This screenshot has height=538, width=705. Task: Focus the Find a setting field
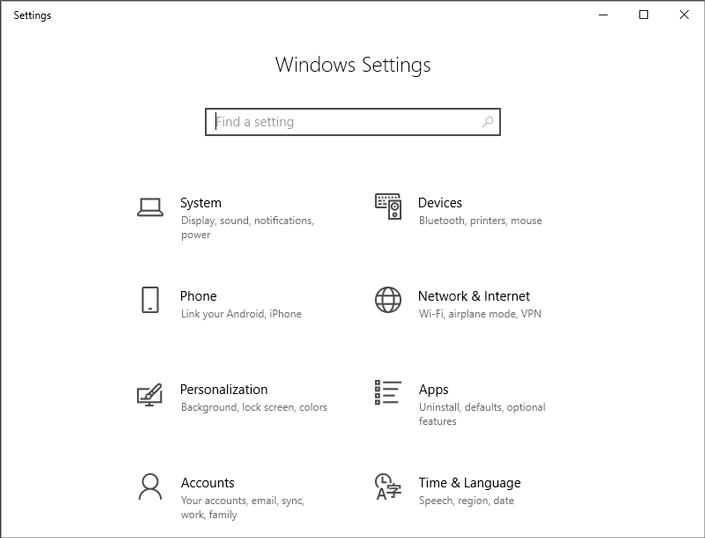pyautogui.click(x=353, y=122)
